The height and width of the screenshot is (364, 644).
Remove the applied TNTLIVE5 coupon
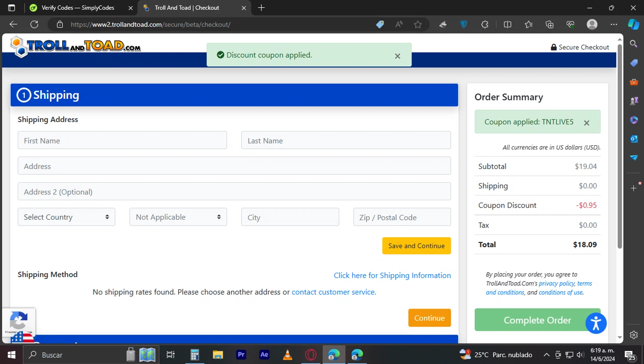click(x=586, y=123)
